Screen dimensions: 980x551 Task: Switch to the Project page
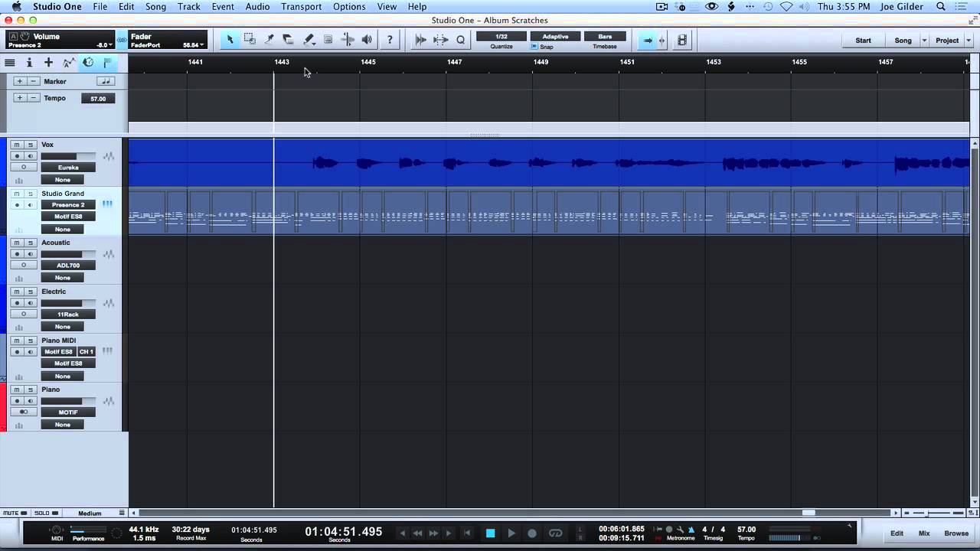(947, 41)
